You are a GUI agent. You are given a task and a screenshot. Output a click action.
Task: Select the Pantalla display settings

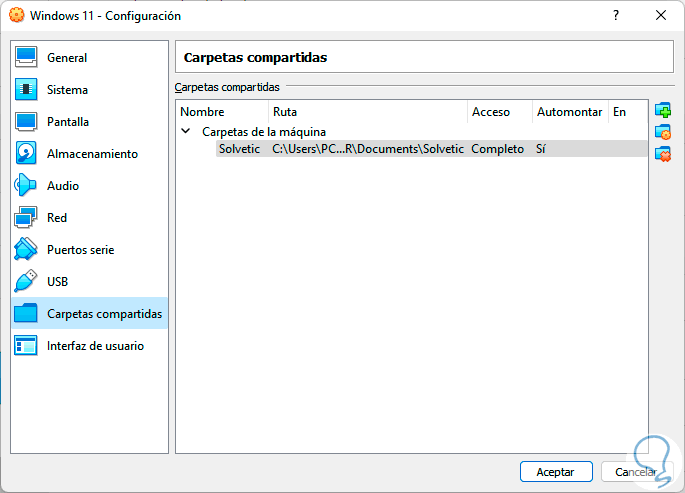click(x=68, y=122)
